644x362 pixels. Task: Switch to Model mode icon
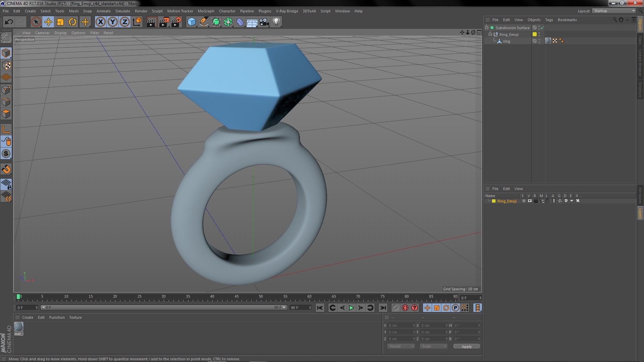pyautogui.click(x=6, y=53)
